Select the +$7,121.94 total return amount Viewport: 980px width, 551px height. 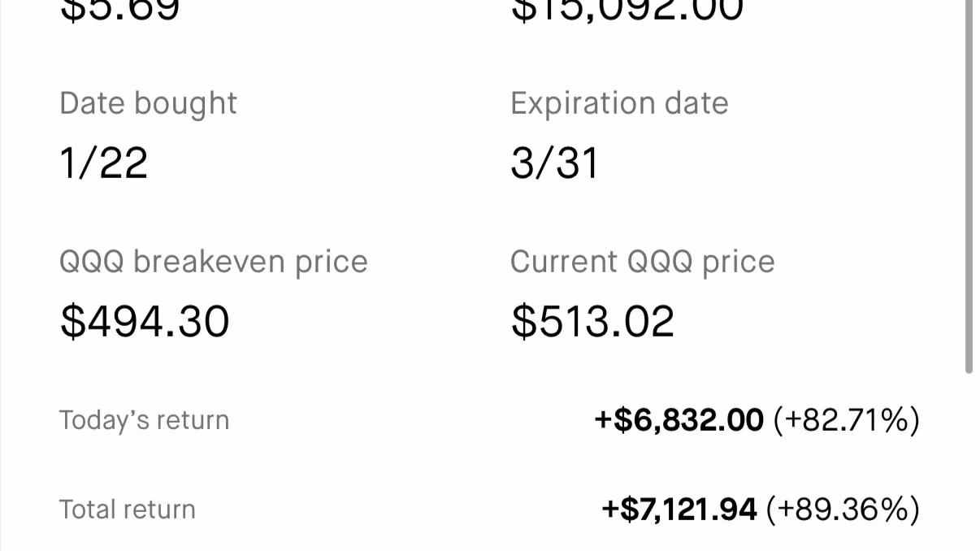point(679,510)
